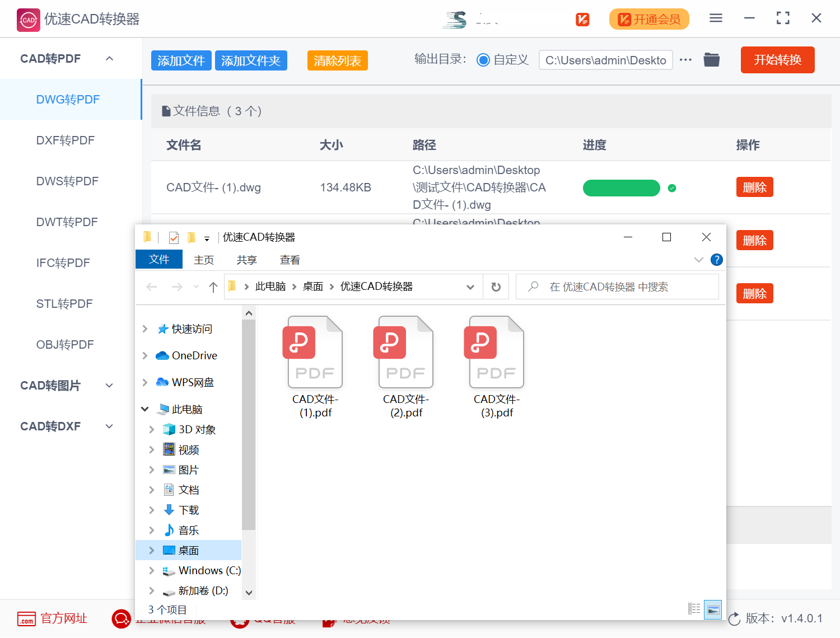Select DWG转PDF conversion mode

point(71,100)
